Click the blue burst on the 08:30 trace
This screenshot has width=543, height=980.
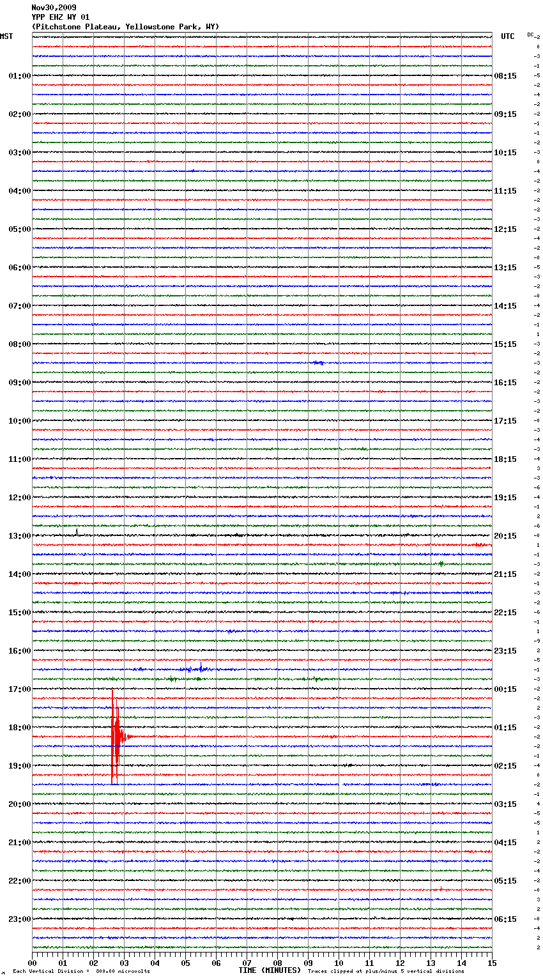tap(318, 363)
